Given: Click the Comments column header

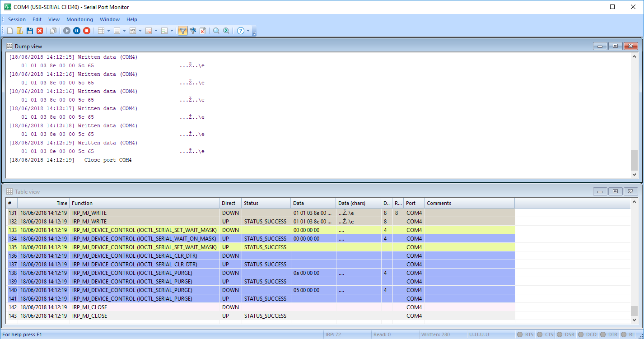Looking at the screenshot, I should pos(469,203).
